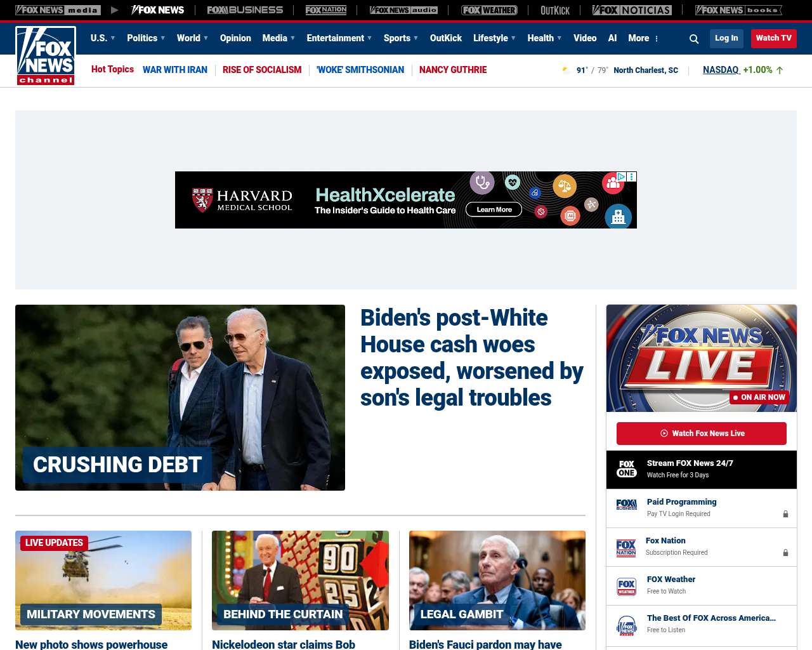
Task: Visit the Fox Weather network logo
Action: coord(489,10)
